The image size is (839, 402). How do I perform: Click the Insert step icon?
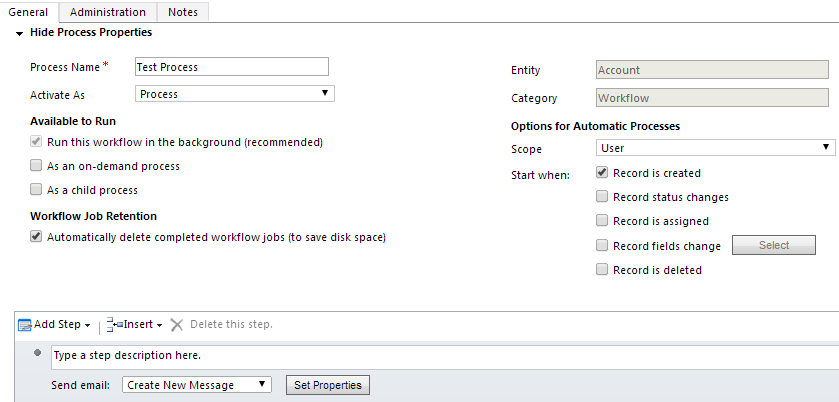coord(115,325)
